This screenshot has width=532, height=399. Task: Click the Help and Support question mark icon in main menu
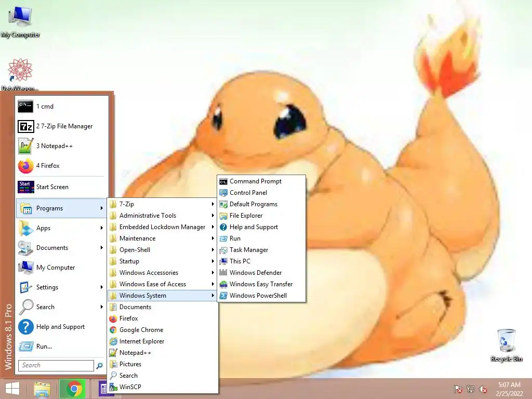click(26, 327)
